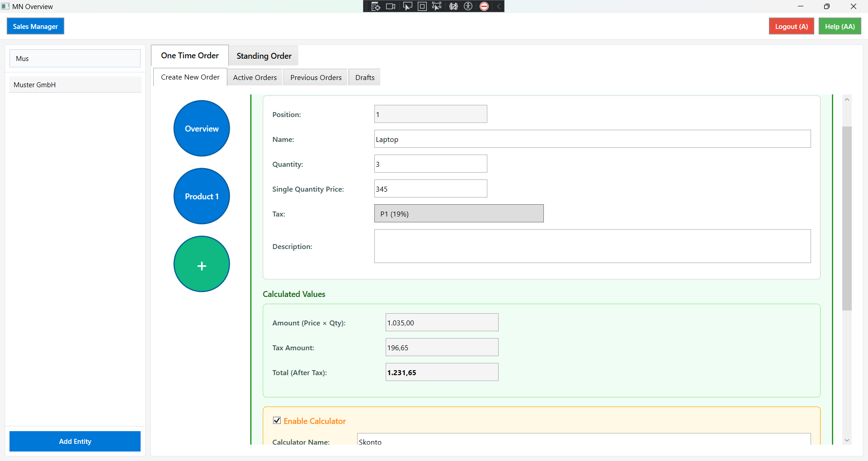
Task: Stop the recording with the red toolbar icon
Action: [x=484, y=6]
